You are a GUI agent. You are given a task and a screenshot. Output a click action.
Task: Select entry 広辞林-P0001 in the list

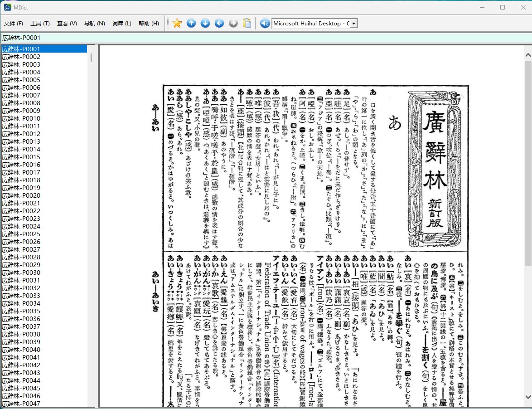pos(44,49)
